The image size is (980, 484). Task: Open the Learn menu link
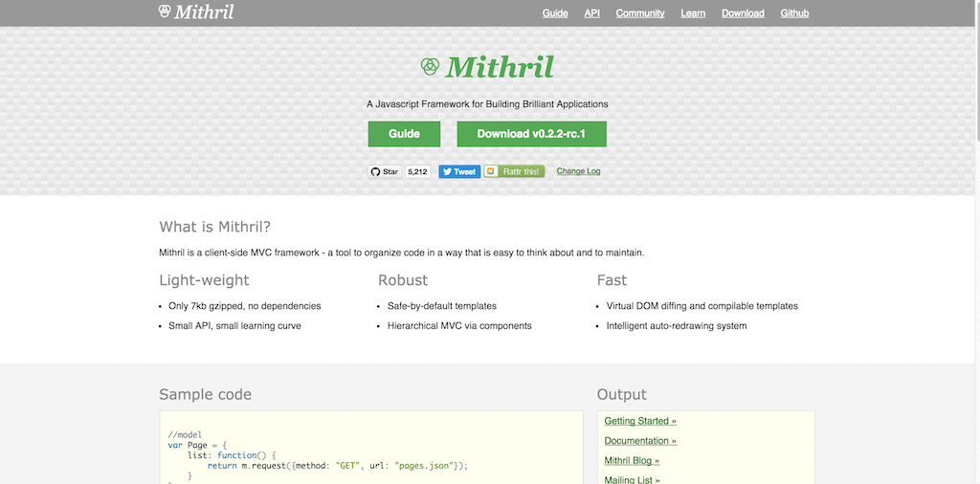point(693,13)
